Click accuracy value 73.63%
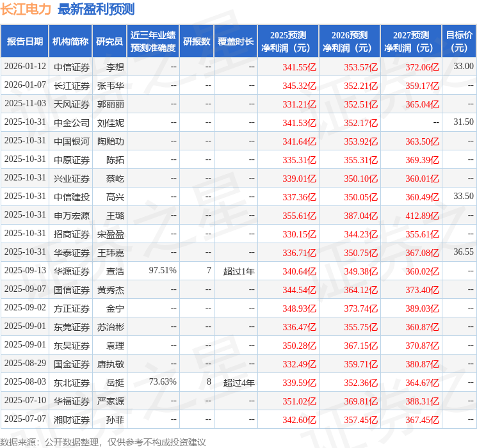Viewport: 477px width, 448px height. click(x=163, y=381)
